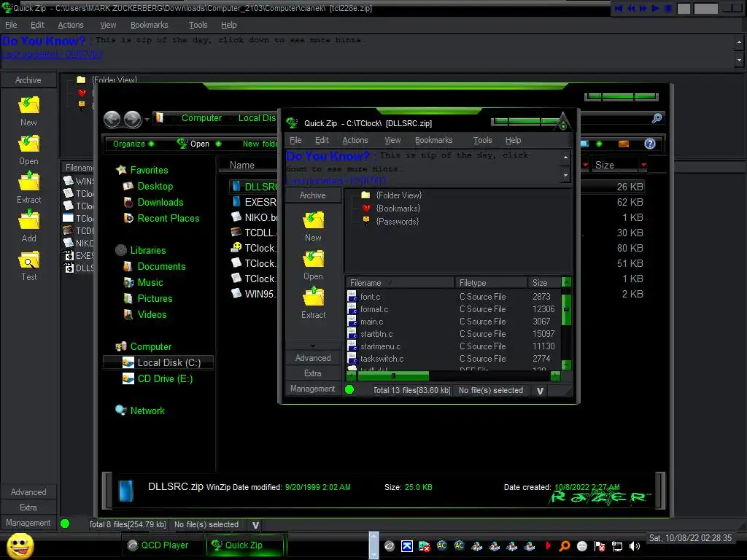
Task: Click the orange magnifier tray icon
Action: point(565,546)
